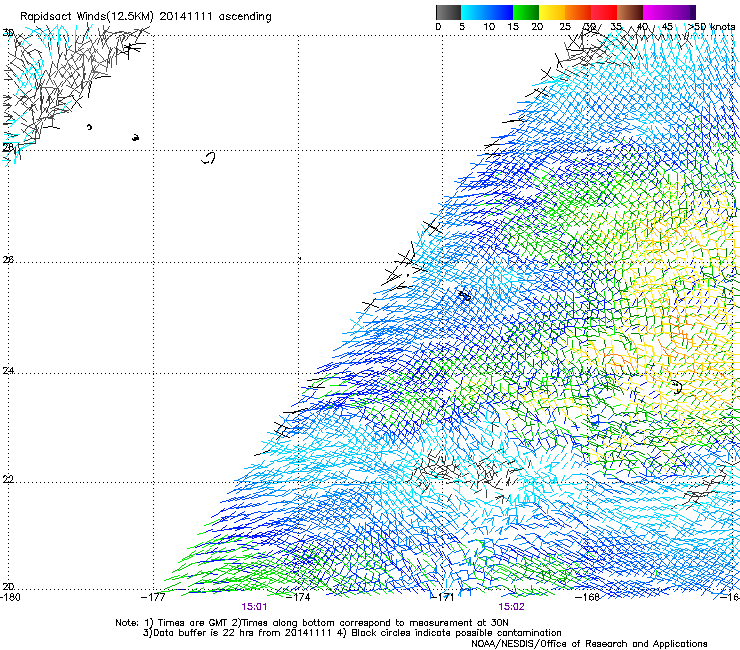The width and height of the screenshot is (740, 650).
Task: Click the NOAA/NESDIS credit text
Action: pyautogui.click(x=589, y=644)
